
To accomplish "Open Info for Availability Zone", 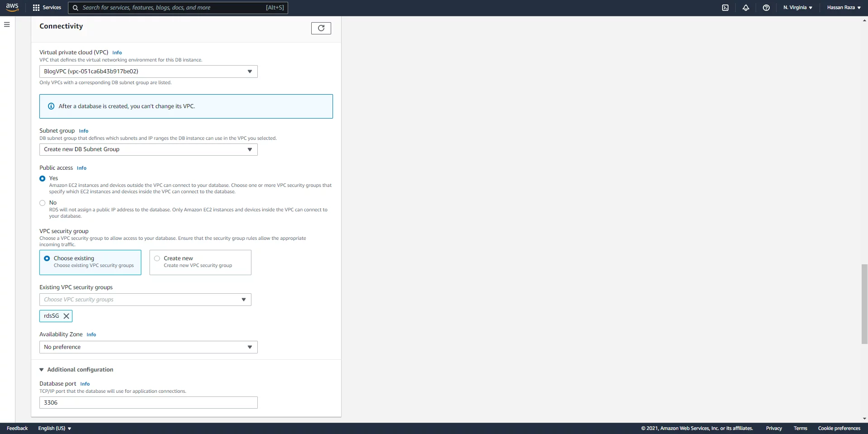I will 91,334.
